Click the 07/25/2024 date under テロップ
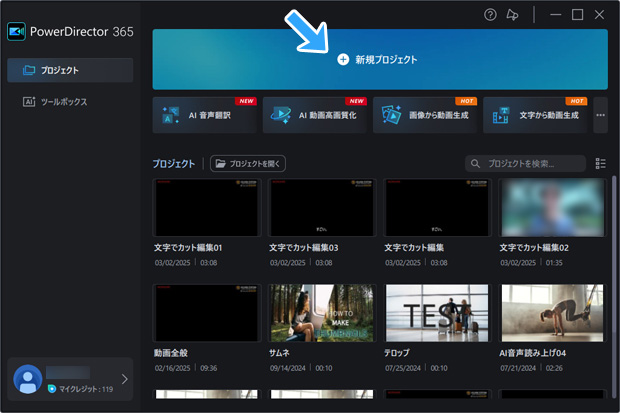Viewport: 620px width, 413px height. point(403,368)
